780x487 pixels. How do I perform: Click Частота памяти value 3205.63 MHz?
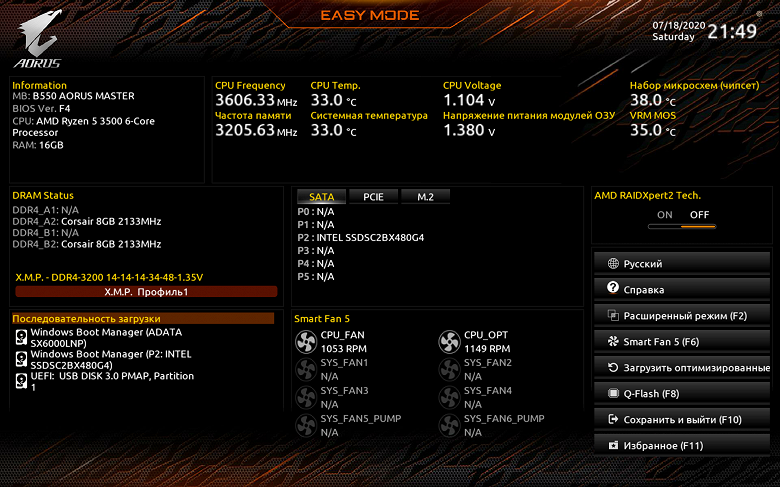click(256, 130)
